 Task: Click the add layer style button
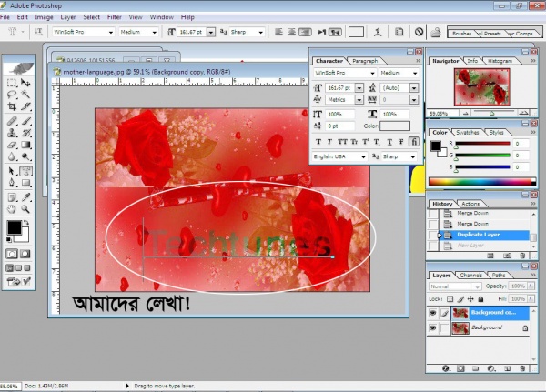click(x=445, y=368)
